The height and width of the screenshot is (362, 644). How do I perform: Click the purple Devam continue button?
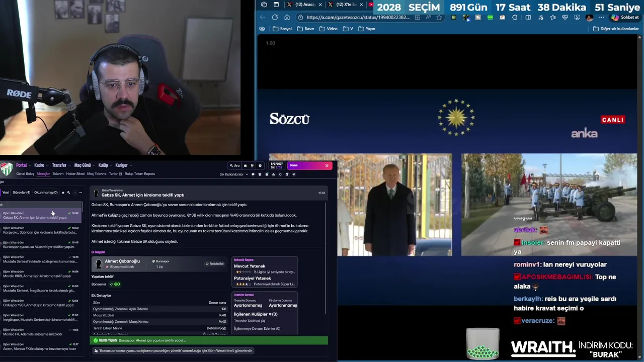pos(309,165)
